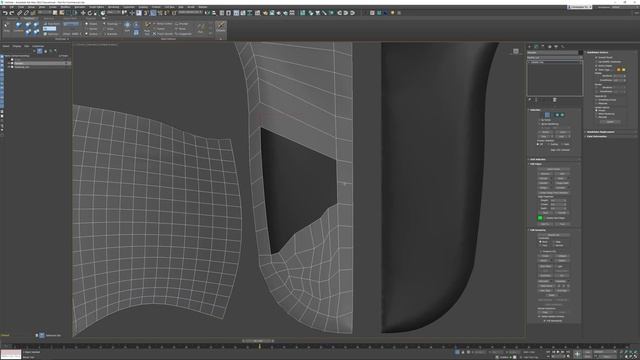Switch to Hierarchy command panel tab
The height and width of the screenshot is (360, 640).
coord(543,47)
